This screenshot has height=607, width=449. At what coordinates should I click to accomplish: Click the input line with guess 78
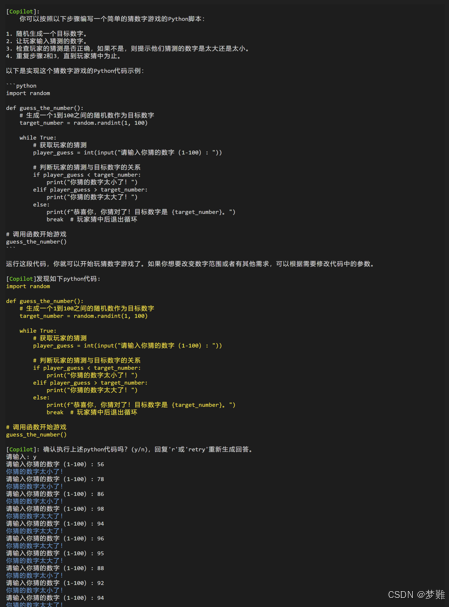(x=55, y=479)
